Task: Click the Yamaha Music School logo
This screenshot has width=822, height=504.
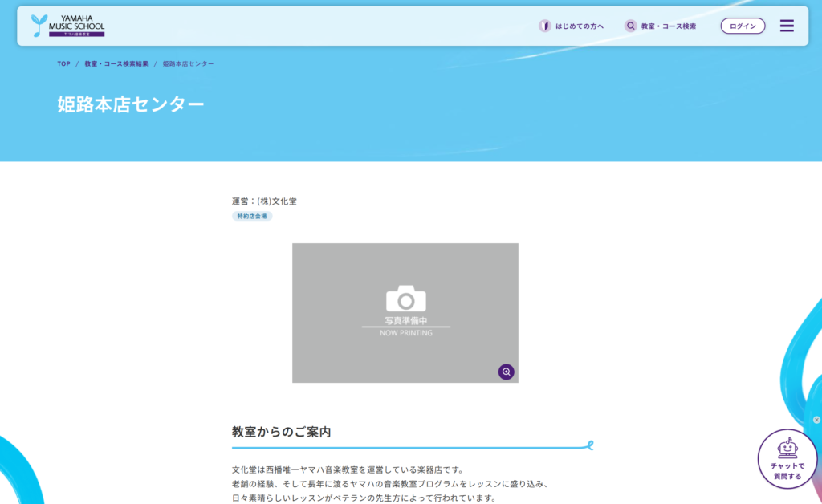Action: 67,26
